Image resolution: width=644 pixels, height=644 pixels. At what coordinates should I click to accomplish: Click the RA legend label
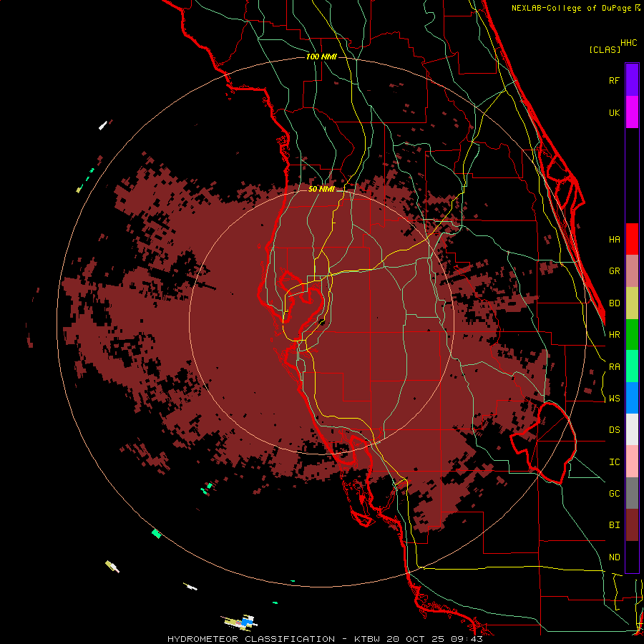[x=614, y=366]
